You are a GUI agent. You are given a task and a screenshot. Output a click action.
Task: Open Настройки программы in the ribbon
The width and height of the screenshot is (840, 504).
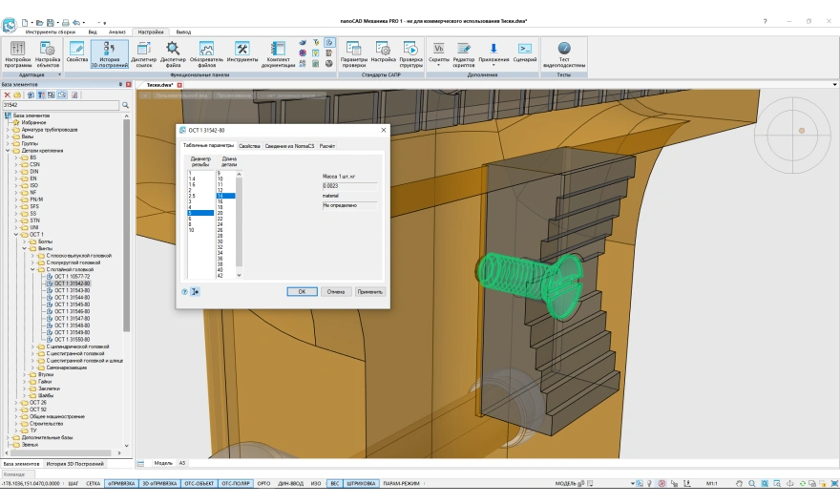coord(17,52)
